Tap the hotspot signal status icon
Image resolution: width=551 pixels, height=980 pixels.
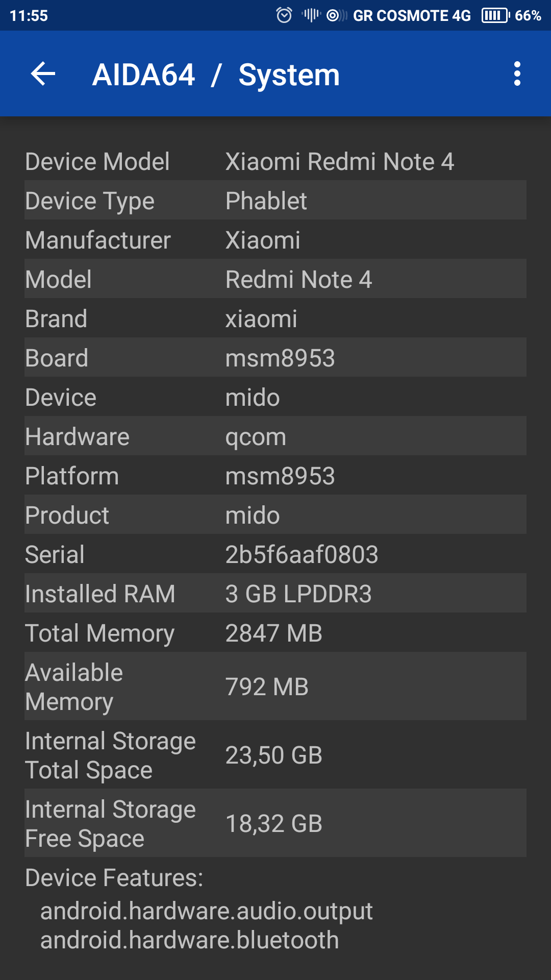(336, 15)
